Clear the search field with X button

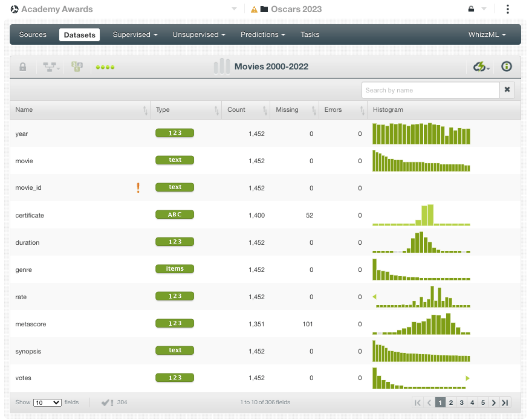click(507, 90)
